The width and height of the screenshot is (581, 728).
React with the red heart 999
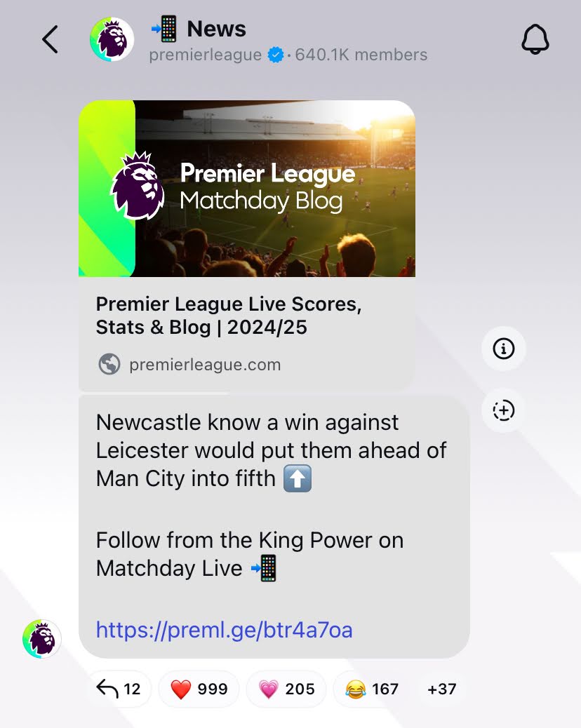coord(199,689)
